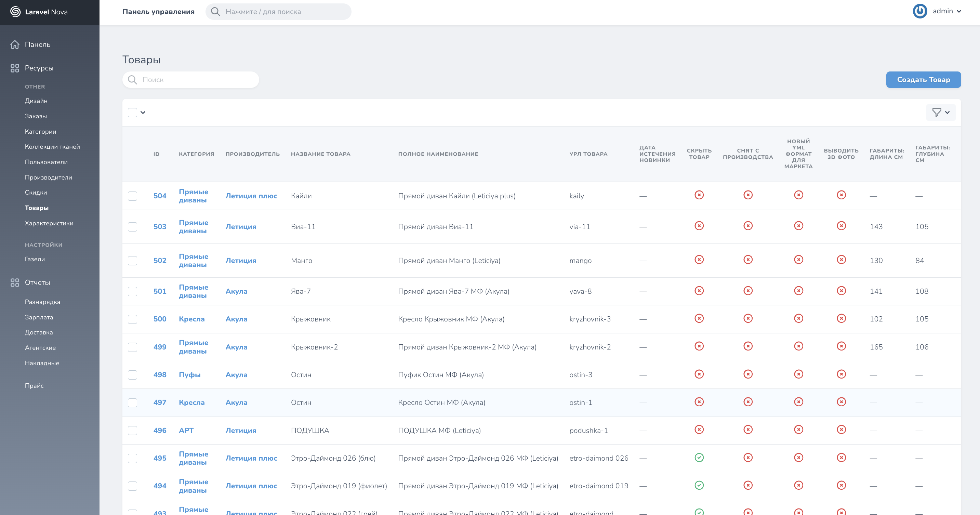980x515 pixels.
Task: Open manufacturer link Акула in row 501
Action: [x=236, y=291]
